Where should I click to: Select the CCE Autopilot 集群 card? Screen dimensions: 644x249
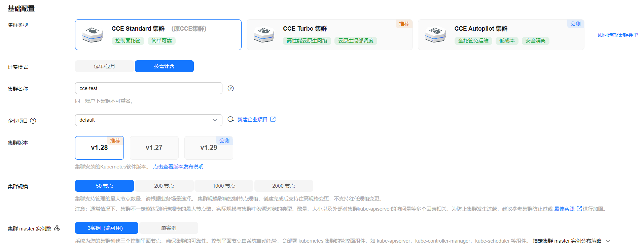click(x=501, y=35)
